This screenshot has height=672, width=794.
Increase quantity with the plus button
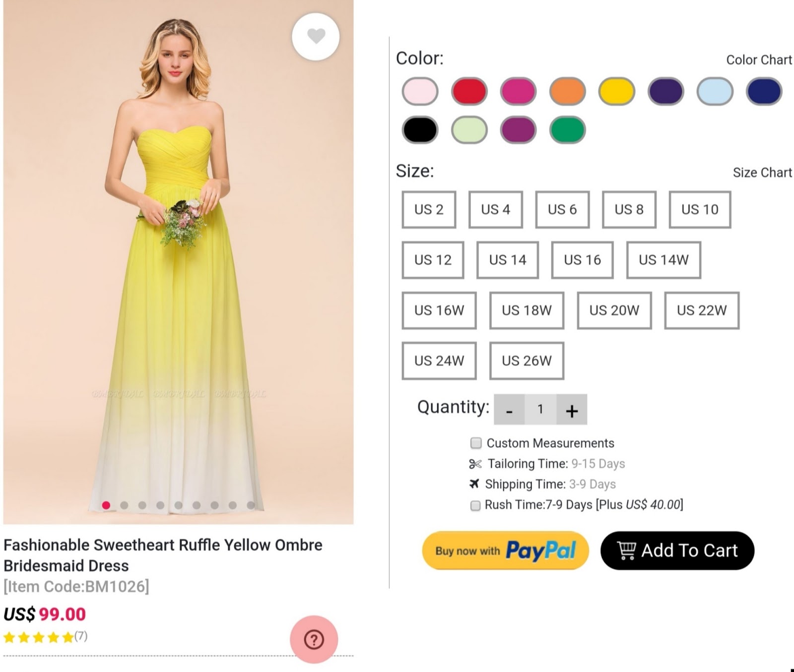click(x=572, y=410)
